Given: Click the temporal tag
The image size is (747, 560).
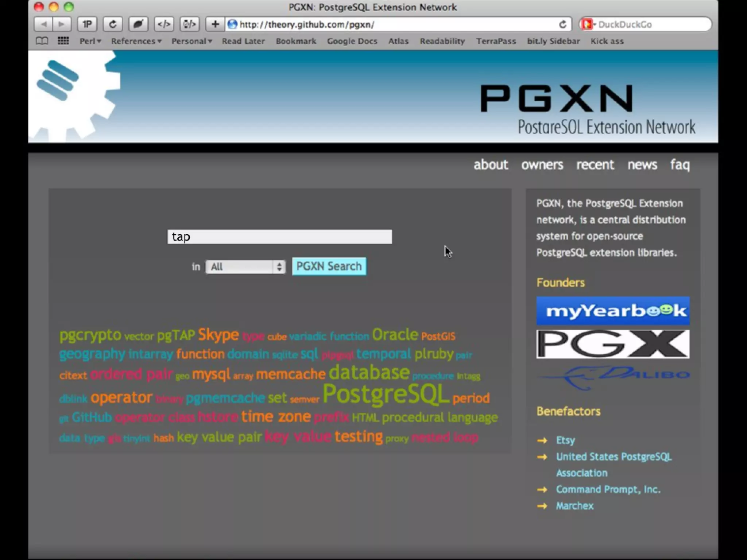Looking at the screenshot, I should pyautogui.click(x=383, y=354).
